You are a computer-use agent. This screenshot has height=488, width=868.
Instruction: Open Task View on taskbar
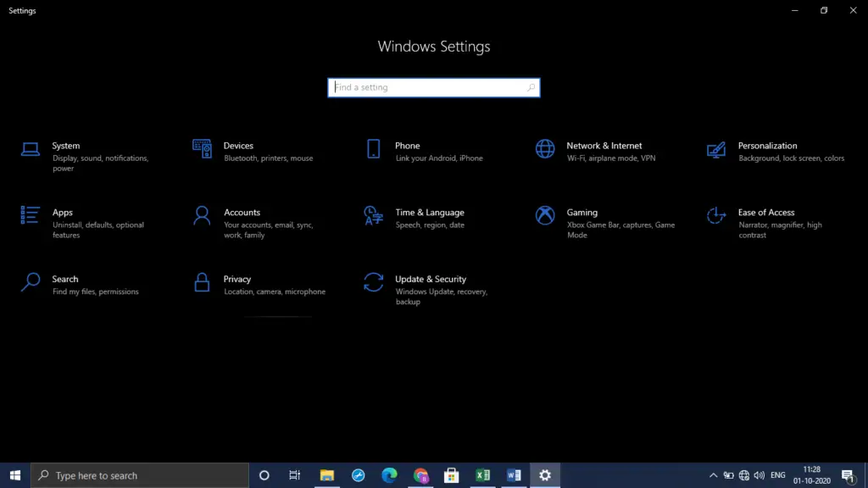click(x=294, y=475)
